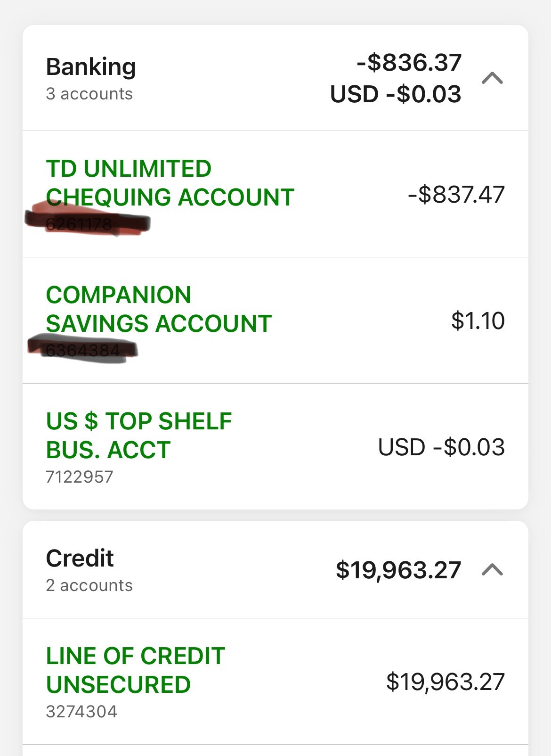
Task: Open TD Unlimited Chequing Account
Action: [170, 183]
